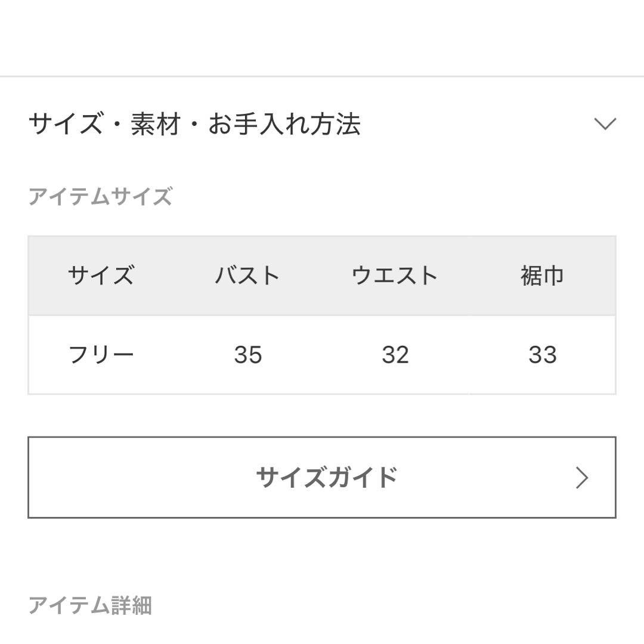
Task: Tap the right arrow inside サイズガイド button
Action: pos(582,478)
